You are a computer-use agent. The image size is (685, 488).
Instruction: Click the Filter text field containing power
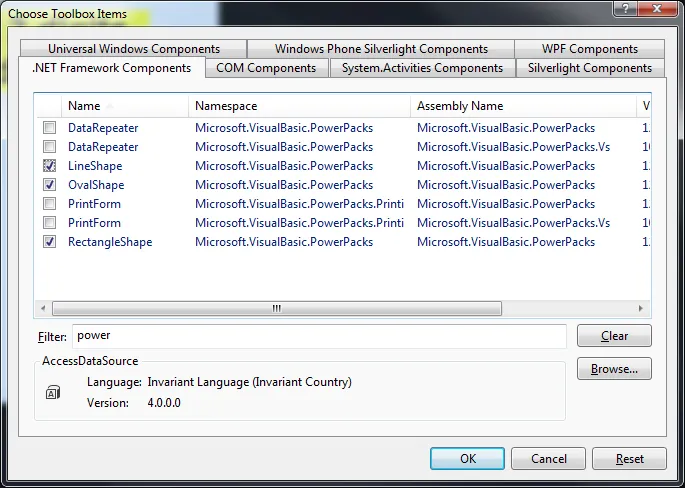pos(319,336)
